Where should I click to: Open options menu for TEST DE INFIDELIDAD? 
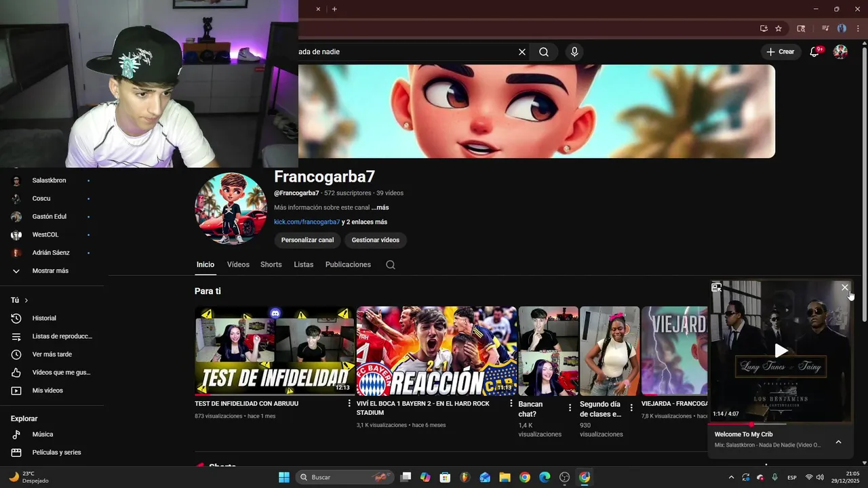(x=349, y=403)
